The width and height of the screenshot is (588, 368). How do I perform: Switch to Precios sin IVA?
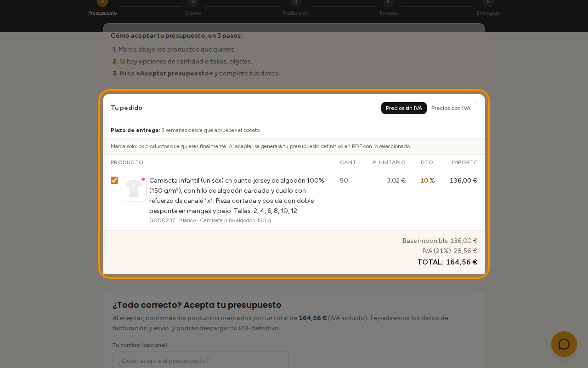click(x=404, y=108)
